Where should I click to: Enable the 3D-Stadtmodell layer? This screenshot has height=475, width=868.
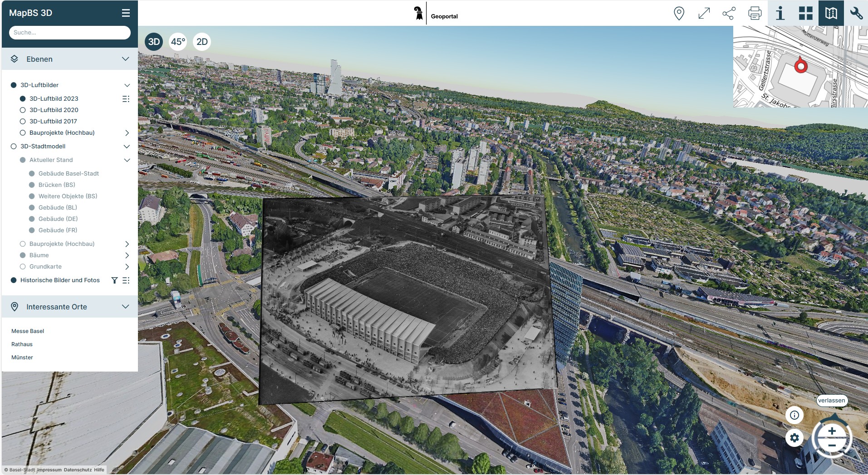click(14, 146)
